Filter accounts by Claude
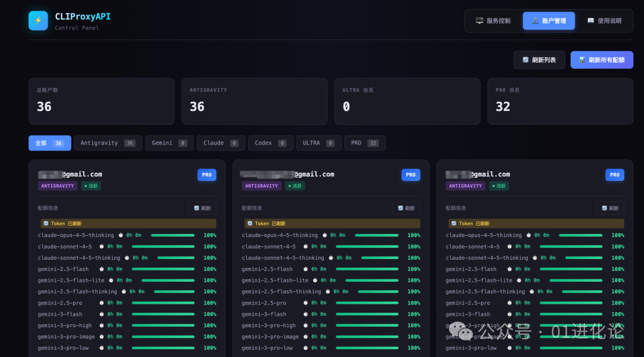Image resolution: width=644 pixels, height=357 pixels. click(x=221, y=143)
